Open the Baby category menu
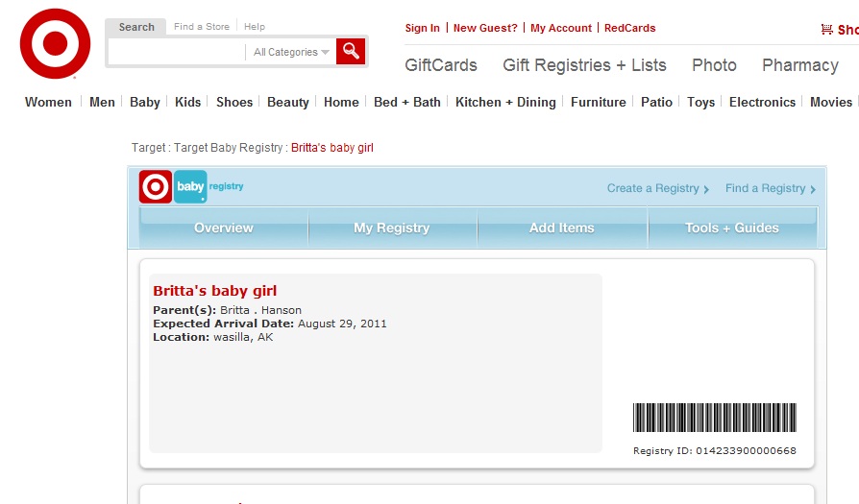 [145, 103]
